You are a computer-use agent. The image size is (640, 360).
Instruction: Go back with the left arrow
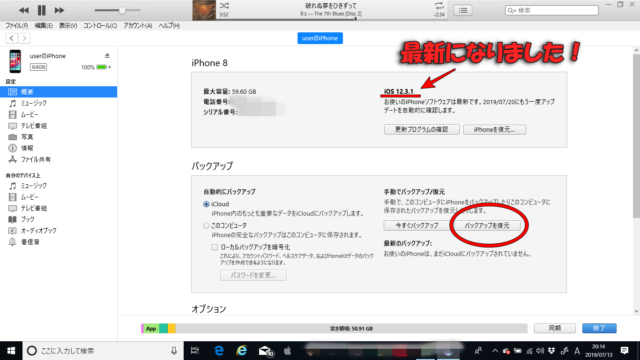(x=12, y=38)
